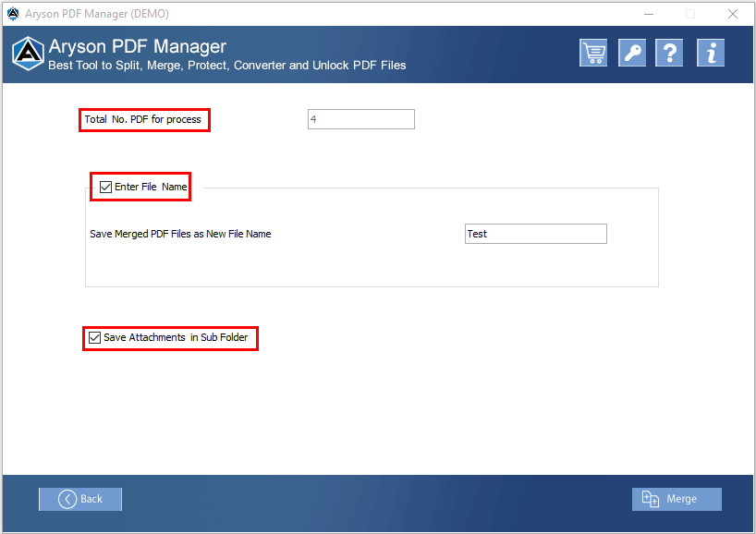The image size is (756, 534).
Task: Open help via question mark icon
Action: (x=669, y=53)
